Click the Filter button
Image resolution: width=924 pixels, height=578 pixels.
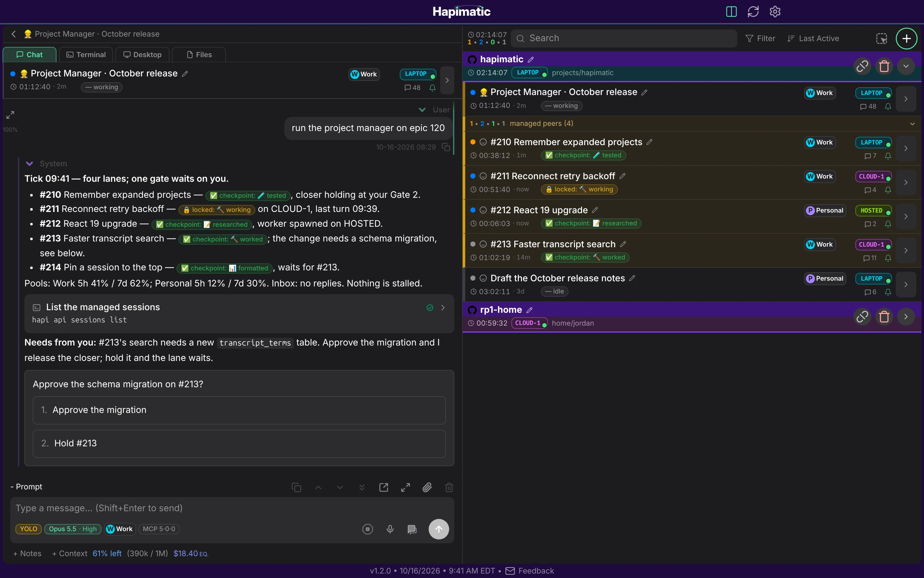pyautogui.click(x=760, y=38)
